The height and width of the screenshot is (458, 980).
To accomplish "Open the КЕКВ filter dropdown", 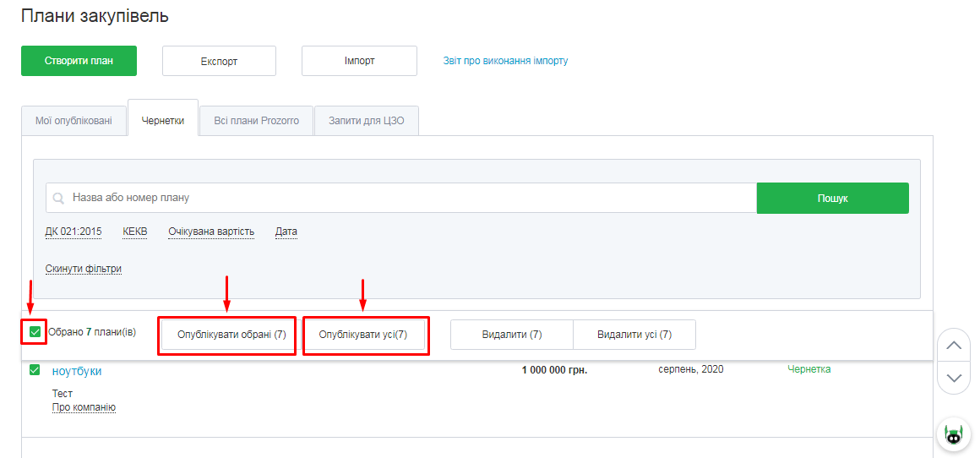I will (x=134, y=232).
